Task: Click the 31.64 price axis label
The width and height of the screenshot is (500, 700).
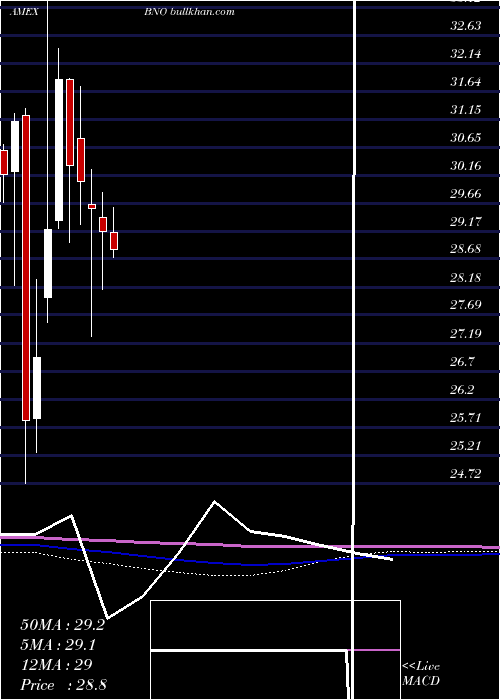Action: (x=466, y=82)
